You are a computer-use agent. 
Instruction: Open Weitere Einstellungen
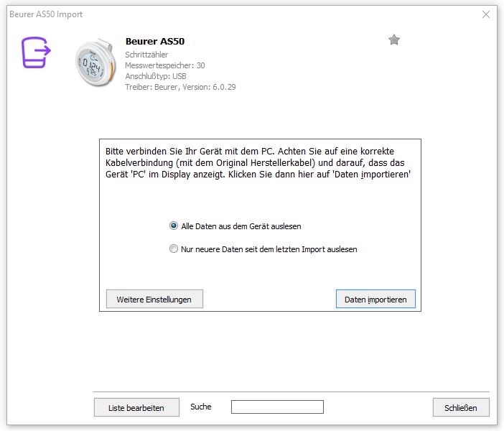pyautogui.click(x=154, y=299)
